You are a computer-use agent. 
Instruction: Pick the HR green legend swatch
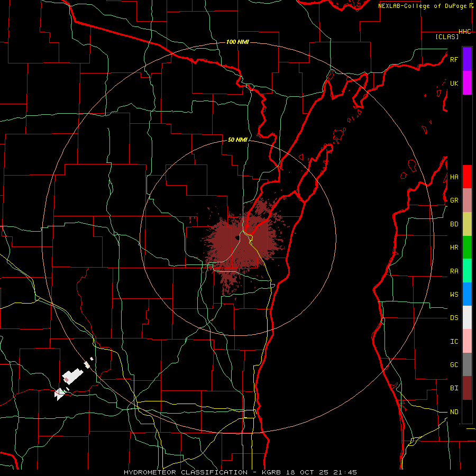pyautogui.click(x=467, y=248)
